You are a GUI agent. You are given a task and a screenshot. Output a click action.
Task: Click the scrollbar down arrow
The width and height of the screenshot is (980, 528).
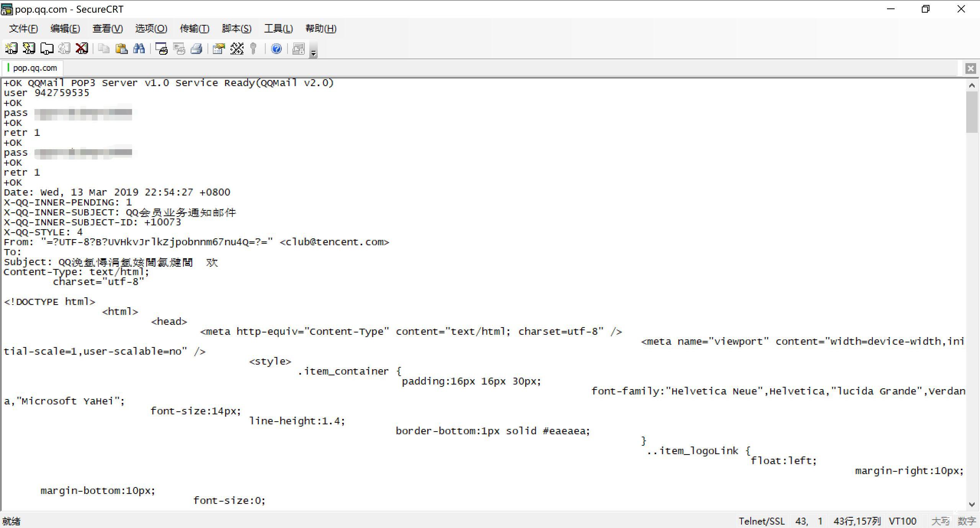972,505
